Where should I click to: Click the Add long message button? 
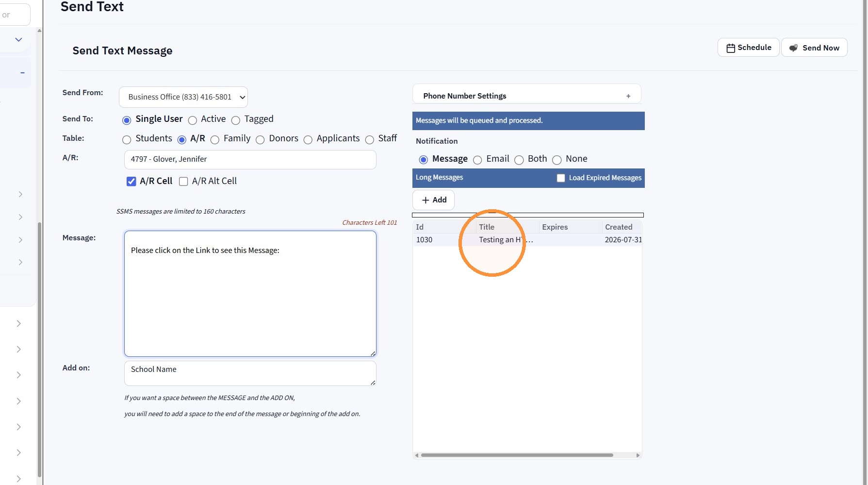tap(434, 200)
